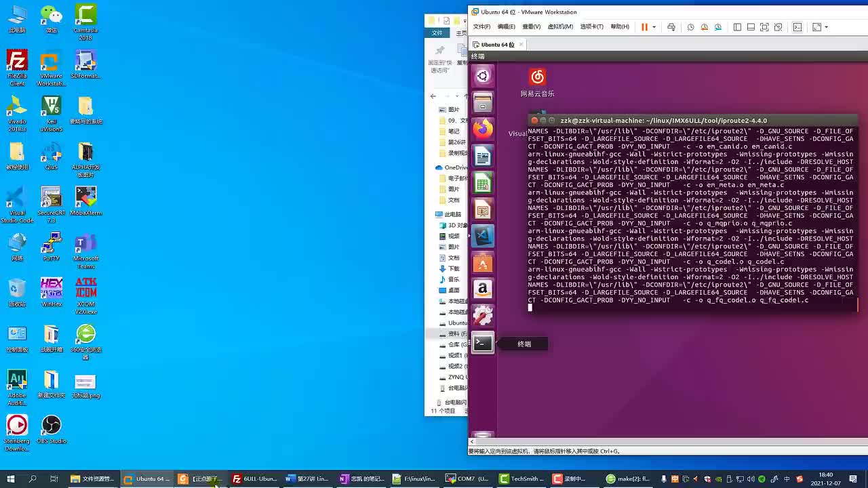The height and width of the screenshot is (488, 868).
Task: Switch to TechSmith taskbar window
Action: (520, 479)
